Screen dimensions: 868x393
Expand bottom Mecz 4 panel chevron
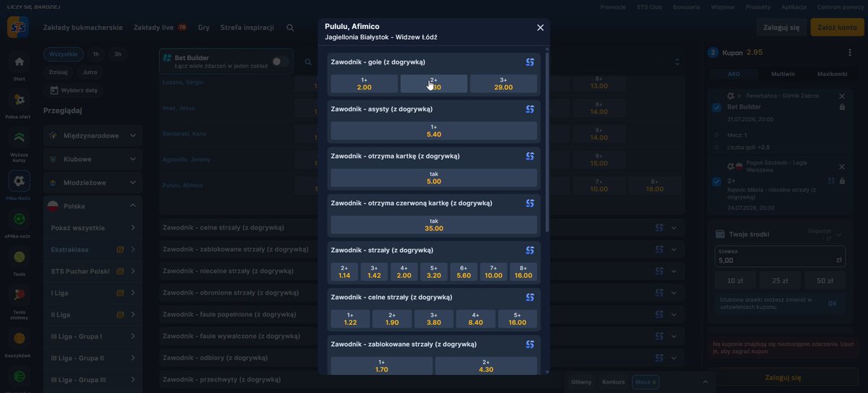point(705,382)
